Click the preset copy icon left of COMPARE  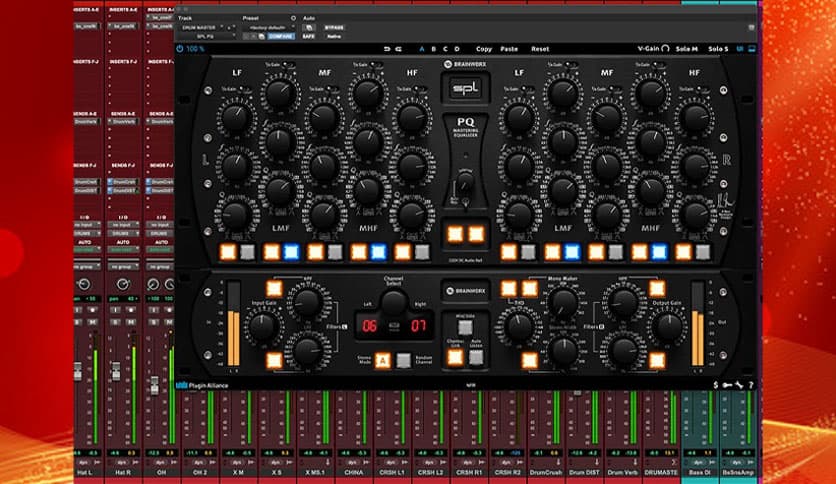click(x=261, y=36)
